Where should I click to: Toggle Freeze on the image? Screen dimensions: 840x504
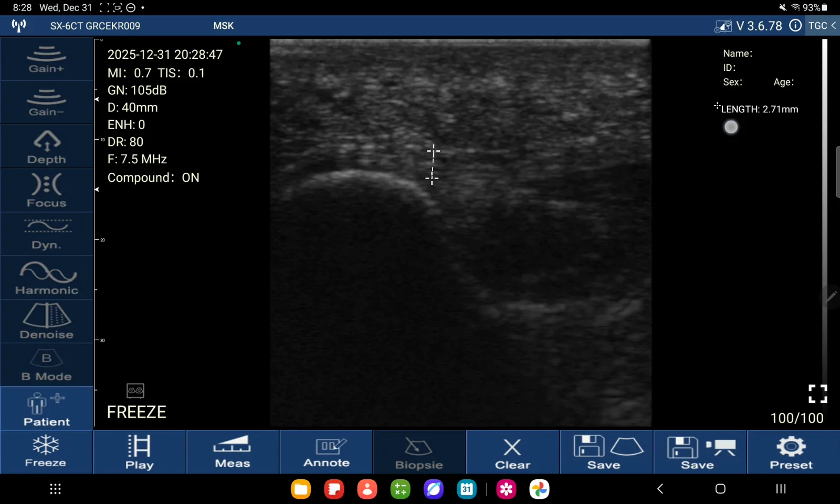click(46, 452)
